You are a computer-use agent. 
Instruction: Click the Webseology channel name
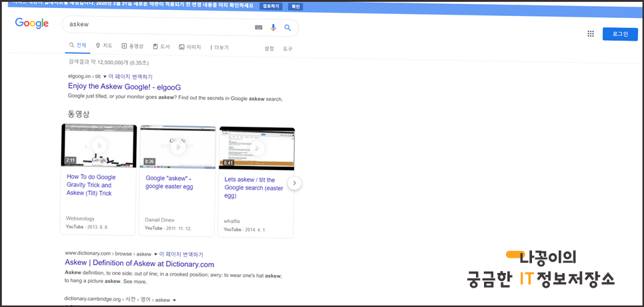point(80,219)
